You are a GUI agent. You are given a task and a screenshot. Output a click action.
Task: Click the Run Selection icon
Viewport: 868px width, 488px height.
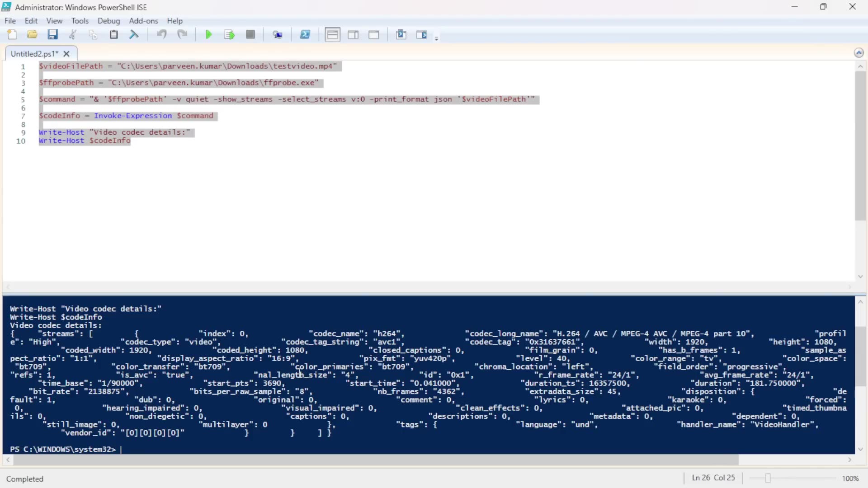(229, 34)
